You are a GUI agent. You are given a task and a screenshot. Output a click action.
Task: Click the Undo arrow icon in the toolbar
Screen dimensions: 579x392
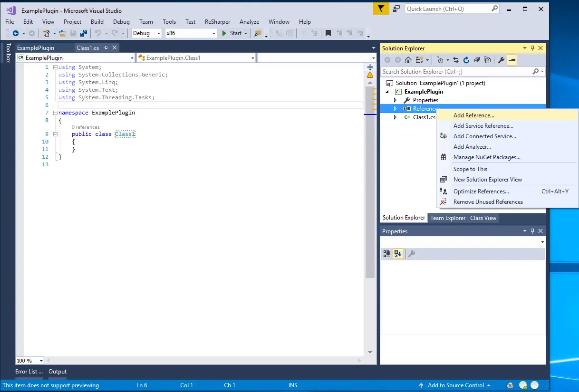pyautogui.click(x=98, y=33)
